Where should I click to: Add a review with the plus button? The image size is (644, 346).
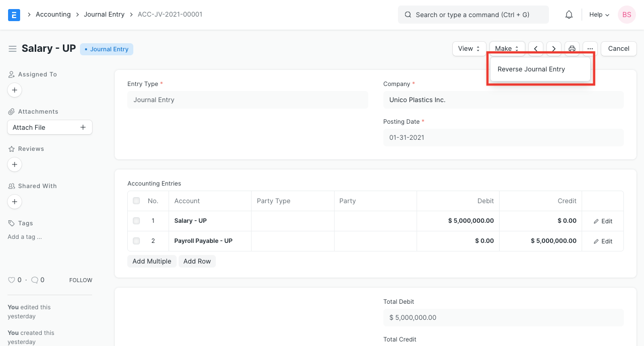[x=15, y=164]
